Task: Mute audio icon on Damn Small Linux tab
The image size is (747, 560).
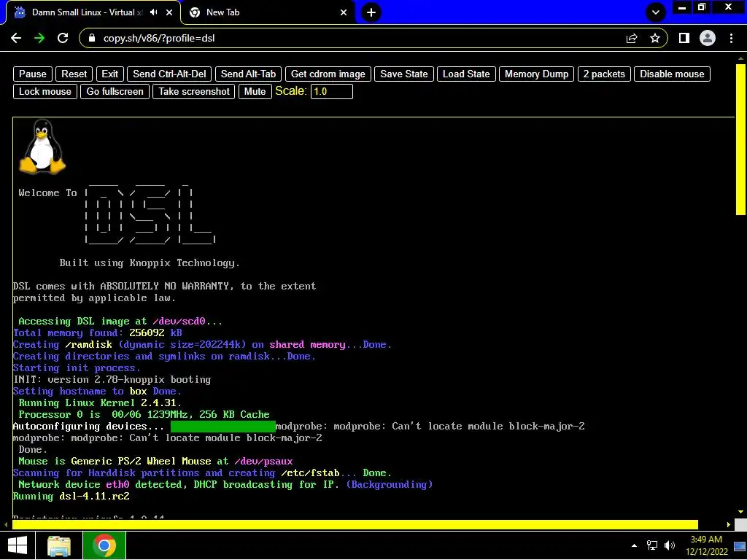Action: coord(154,12)
